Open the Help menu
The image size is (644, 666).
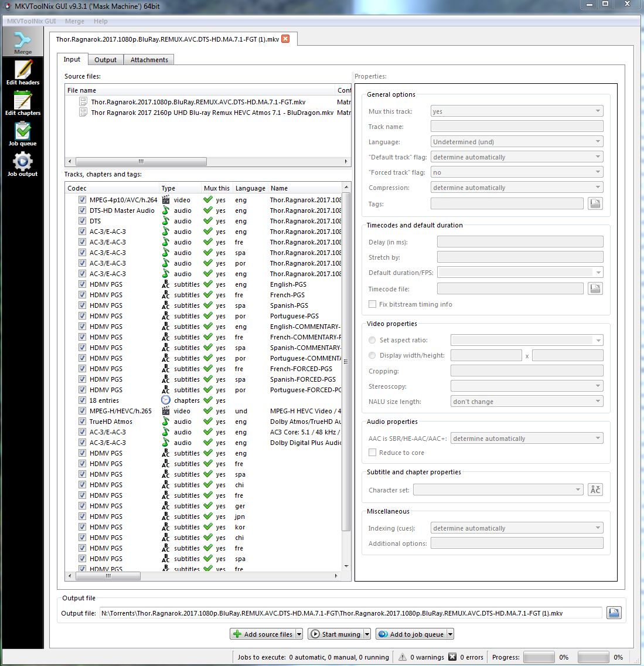100,21
